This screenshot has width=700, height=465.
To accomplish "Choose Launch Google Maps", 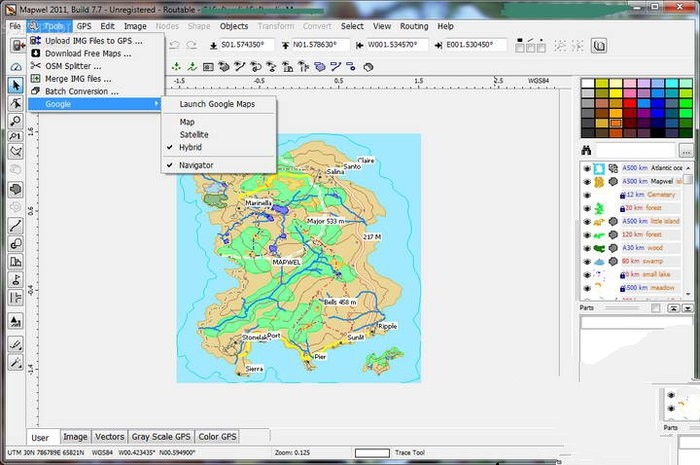I will click(219, 104).
